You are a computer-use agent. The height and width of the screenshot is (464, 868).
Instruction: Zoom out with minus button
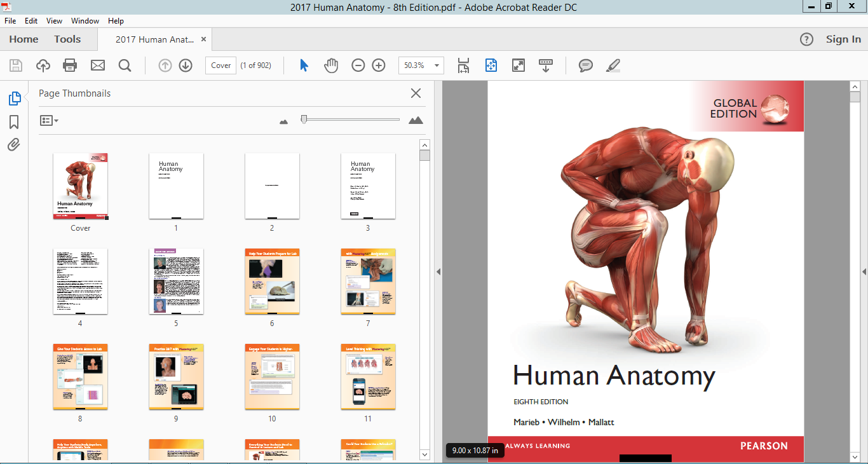click(x=358, y=65)
